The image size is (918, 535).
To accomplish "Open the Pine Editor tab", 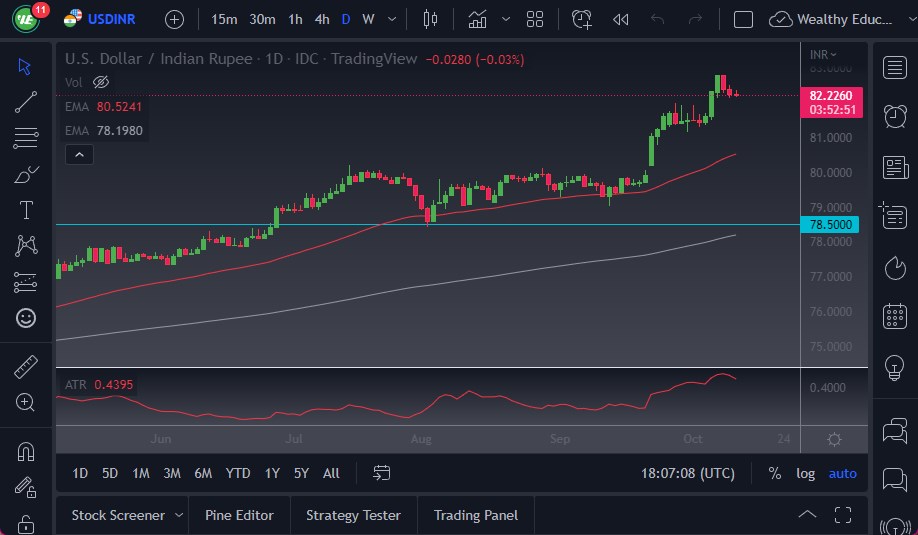I will [x=240, y=515].
